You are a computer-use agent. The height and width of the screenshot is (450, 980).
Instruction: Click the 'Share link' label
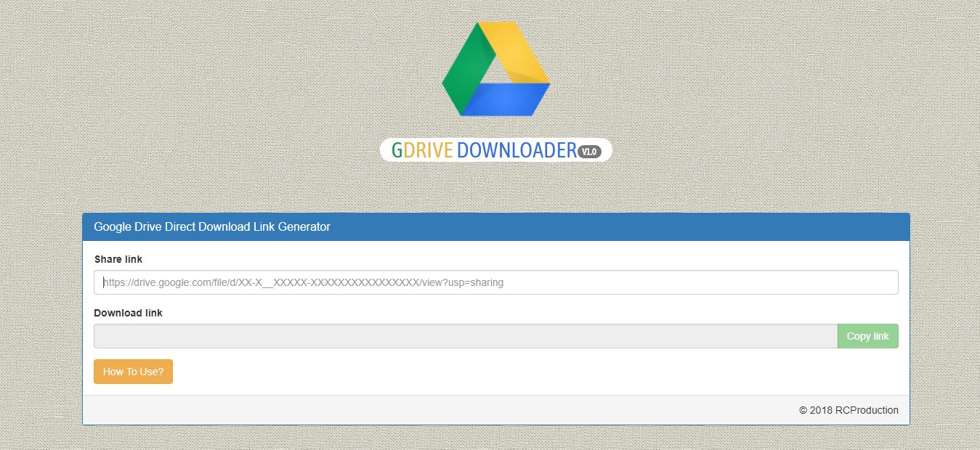118,259
